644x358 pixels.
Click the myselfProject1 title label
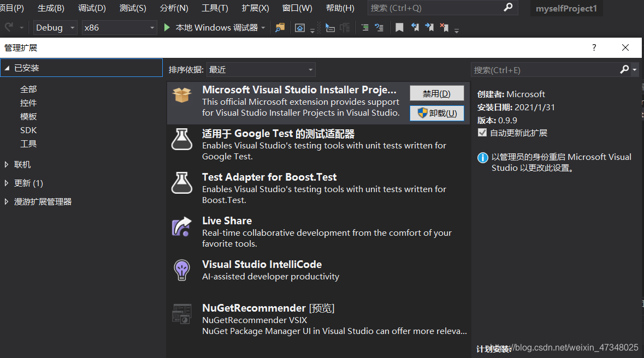566,8
